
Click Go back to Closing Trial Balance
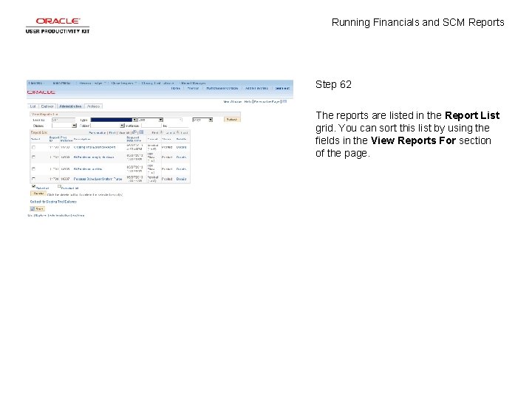[x=53, y=202]
